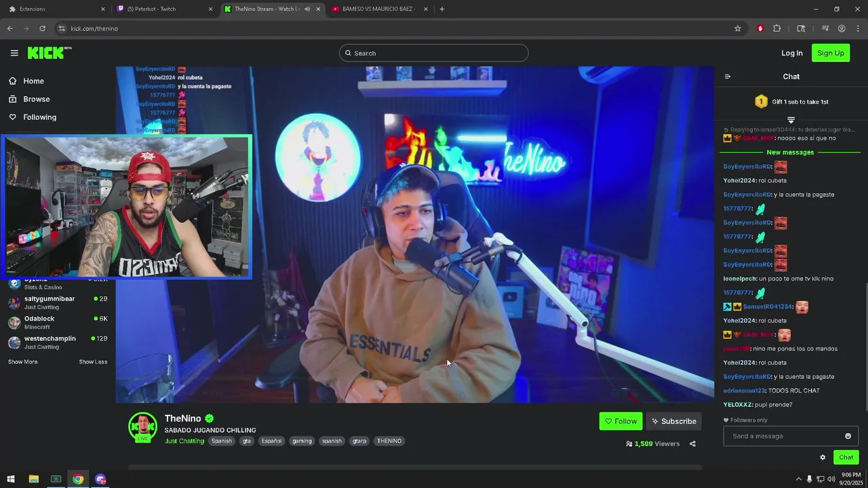Select the Spanish tag
This screenshot has height=488, width=868.
click(x=222, y=441)
